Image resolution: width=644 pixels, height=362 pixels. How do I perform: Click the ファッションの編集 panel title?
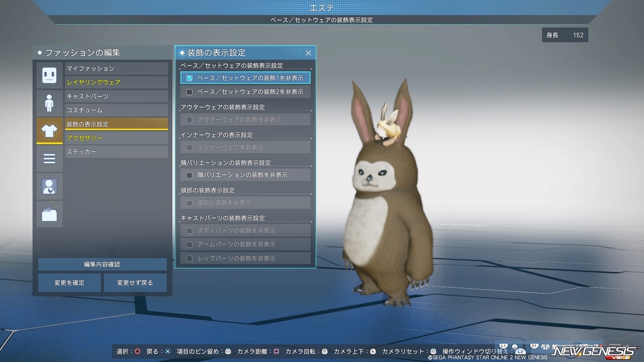click(x=83, y=53)
